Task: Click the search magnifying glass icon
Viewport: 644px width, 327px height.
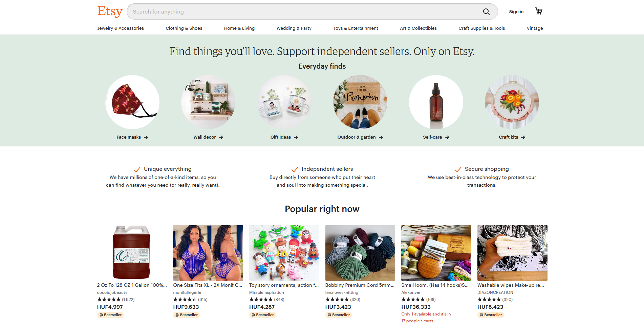Action: (x=487, y=11)
